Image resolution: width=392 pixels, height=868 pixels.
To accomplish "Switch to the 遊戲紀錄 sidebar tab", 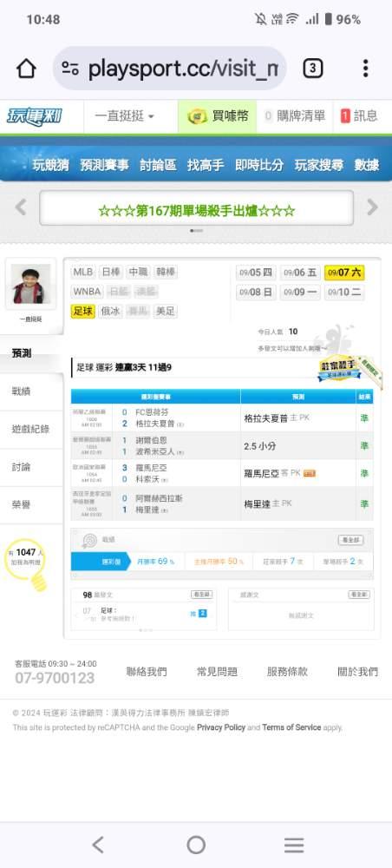I will pos(31,429).
